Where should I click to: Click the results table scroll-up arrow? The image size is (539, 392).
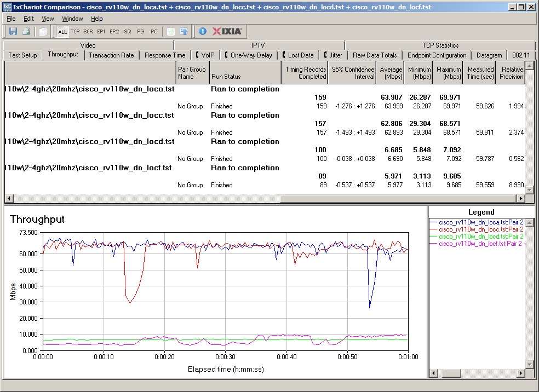click(529, 66)
